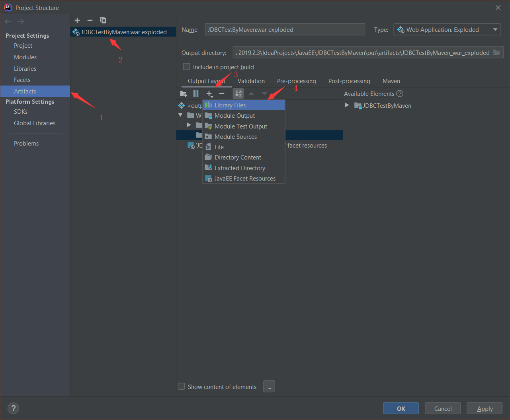Choose Extracted Directory from popup menu
510x420 pixels.
click(x=244, y=168)
